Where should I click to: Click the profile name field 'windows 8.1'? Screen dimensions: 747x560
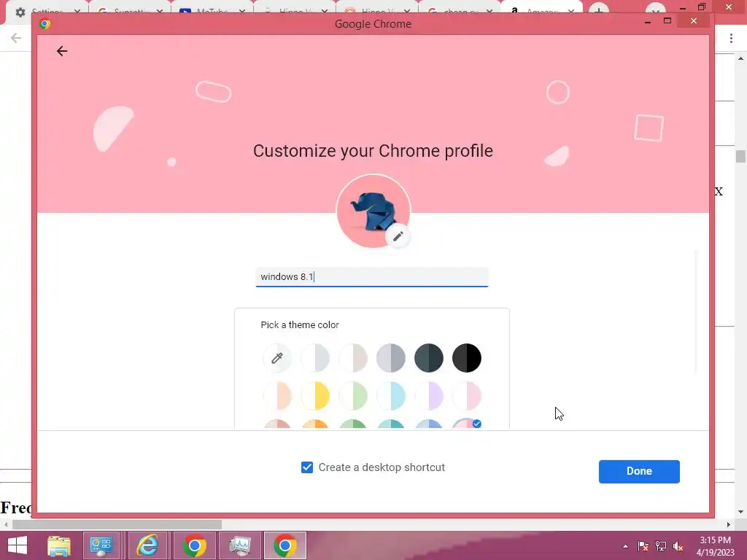(x=371, y=277)
